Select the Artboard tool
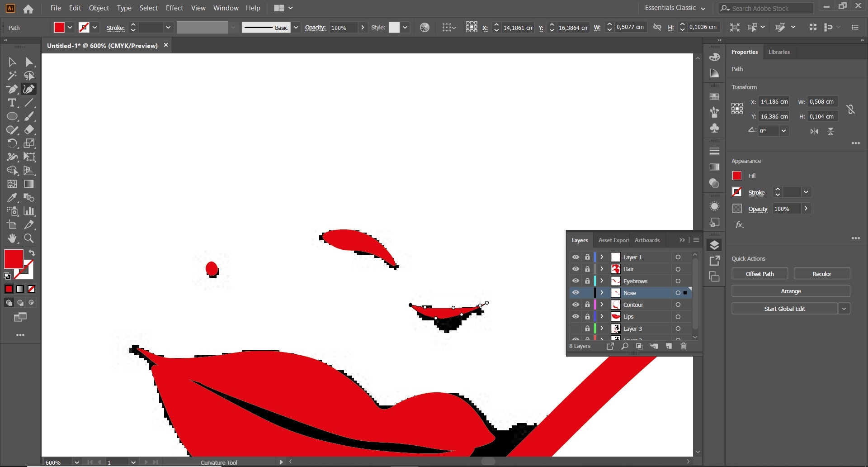Viewport: 868px width, 467px height. click(x=12, y=225)
